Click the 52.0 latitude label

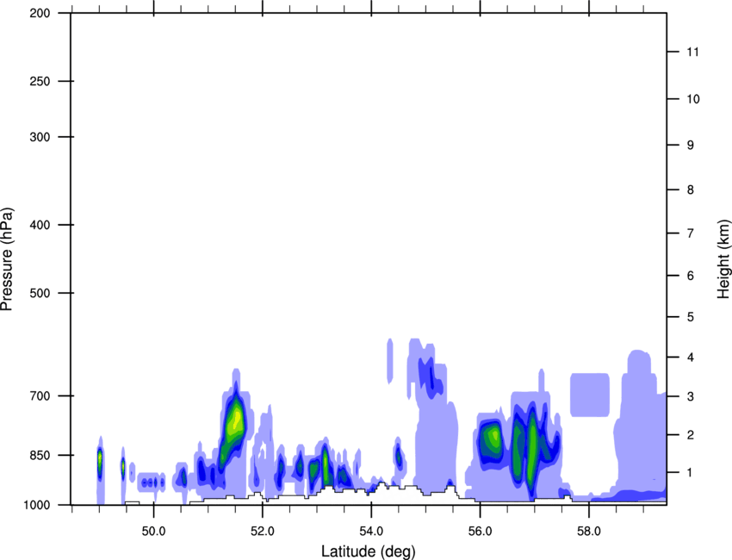click(263, 532)
